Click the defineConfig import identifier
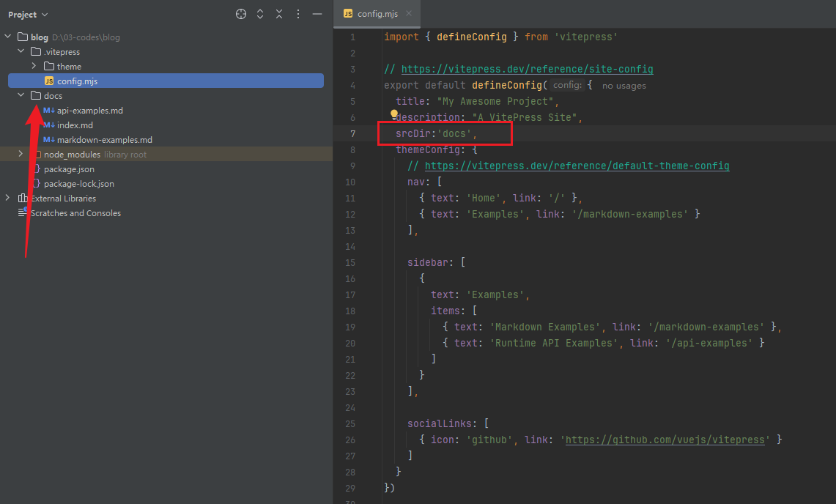 [x=472, y=37]
